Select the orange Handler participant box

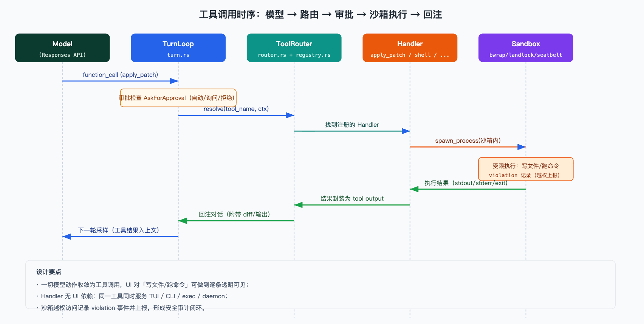pyautogui.click(x=410, y=48)
